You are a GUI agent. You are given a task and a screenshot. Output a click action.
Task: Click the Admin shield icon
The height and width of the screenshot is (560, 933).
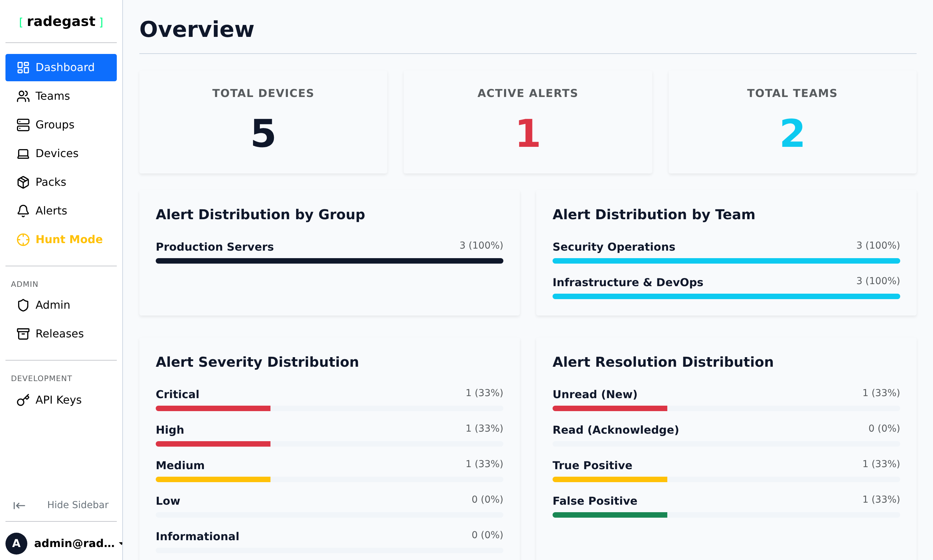click(23, 305)
